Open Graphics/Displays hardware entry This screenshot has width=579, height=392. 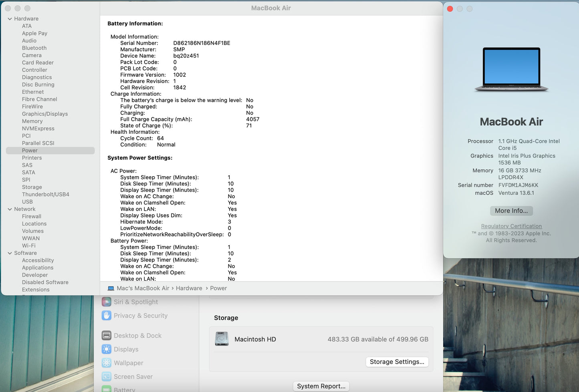point(44,114)
